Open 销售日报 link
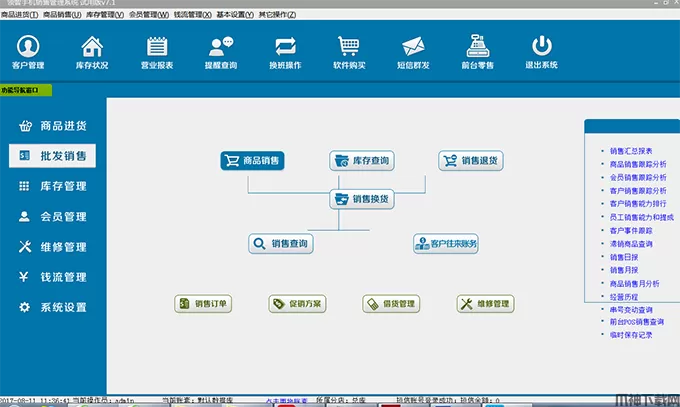Screen dimensions: 680x407 coord(624,257)
